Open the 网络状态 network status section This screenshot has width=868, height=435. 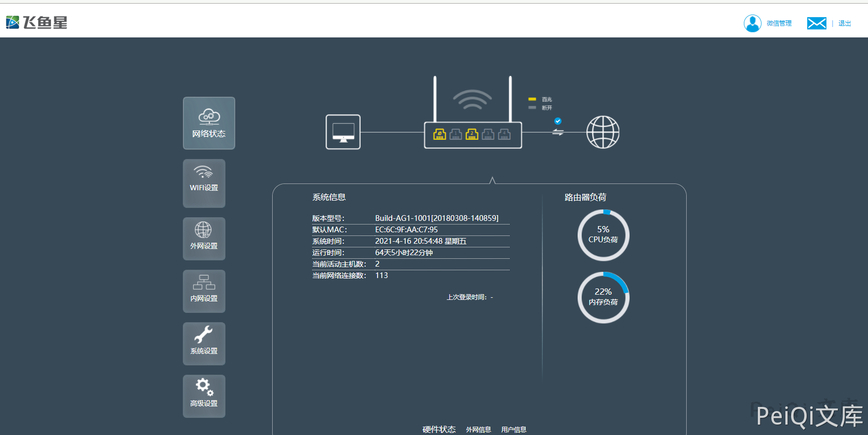pyautogui.click(x=209, y=123)
